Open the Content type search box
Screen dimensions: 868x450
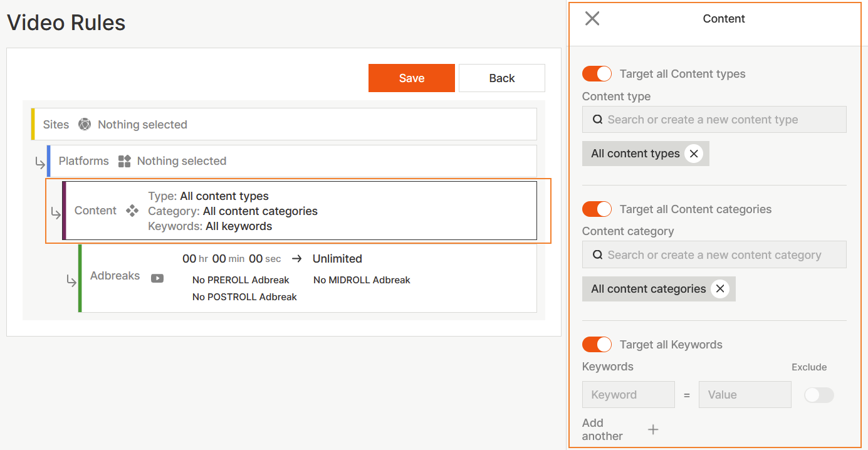[x=721, y=120]
